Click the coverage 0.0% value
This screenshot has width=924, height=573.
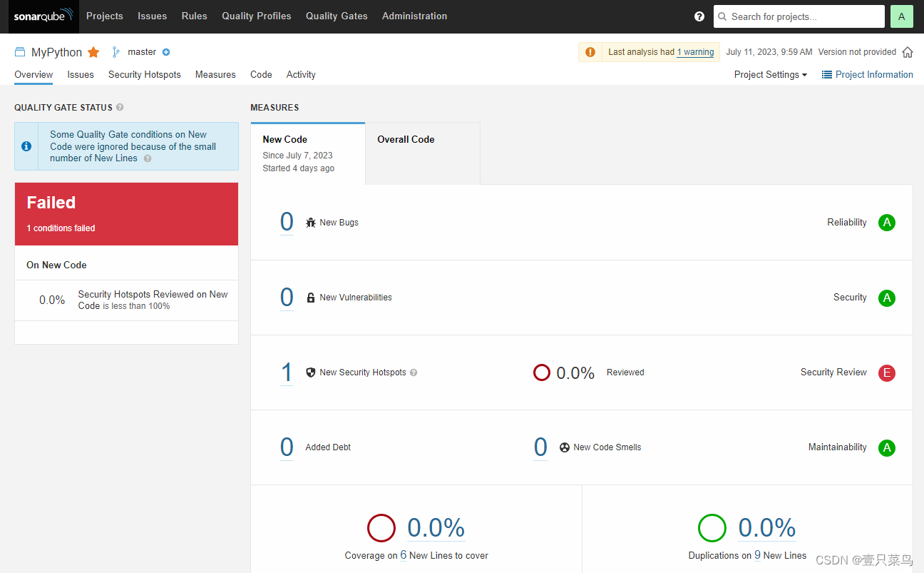pos(436,528)
